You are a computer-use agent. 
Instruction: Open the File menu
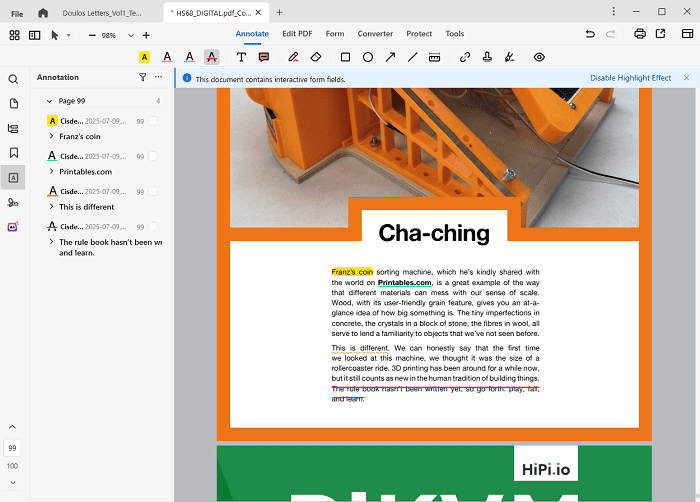[x=17, y=12]
